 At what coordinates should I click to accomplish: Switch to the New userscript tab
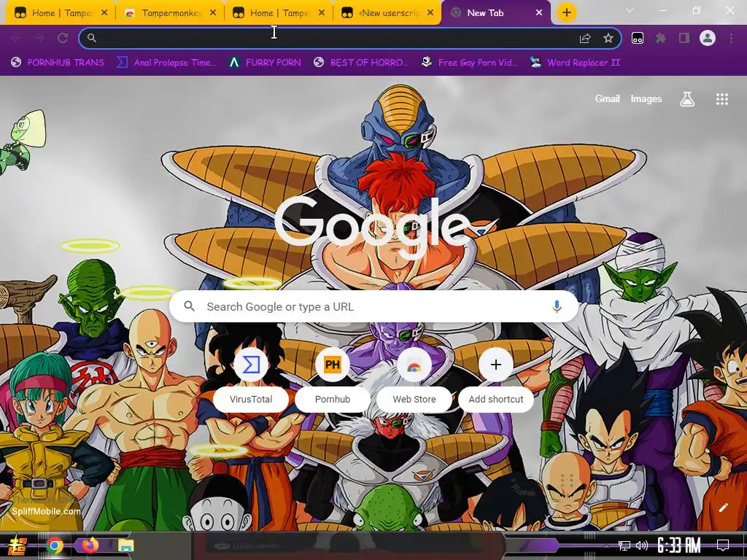point(388,13)
